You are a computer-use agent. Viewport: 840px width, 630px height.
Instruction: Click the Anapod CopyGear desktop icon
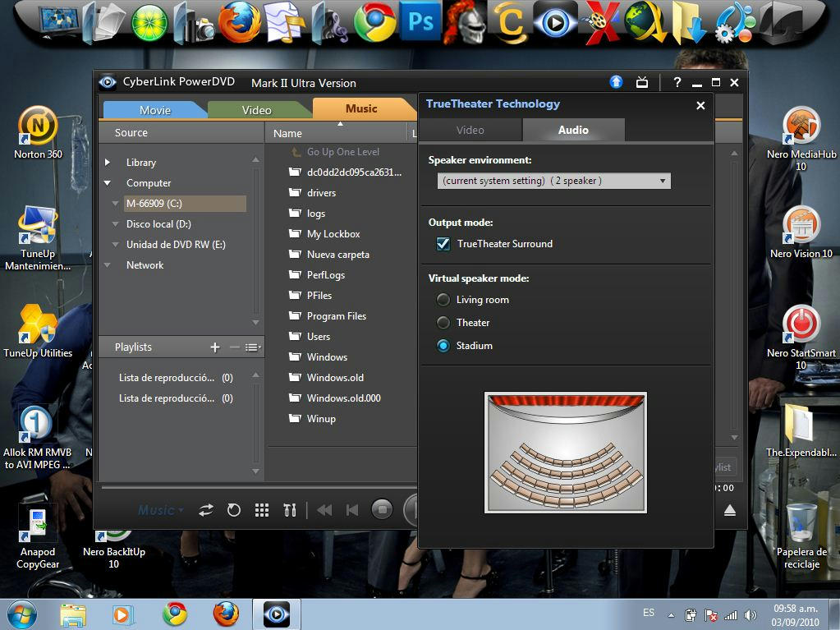coord(38,536)
